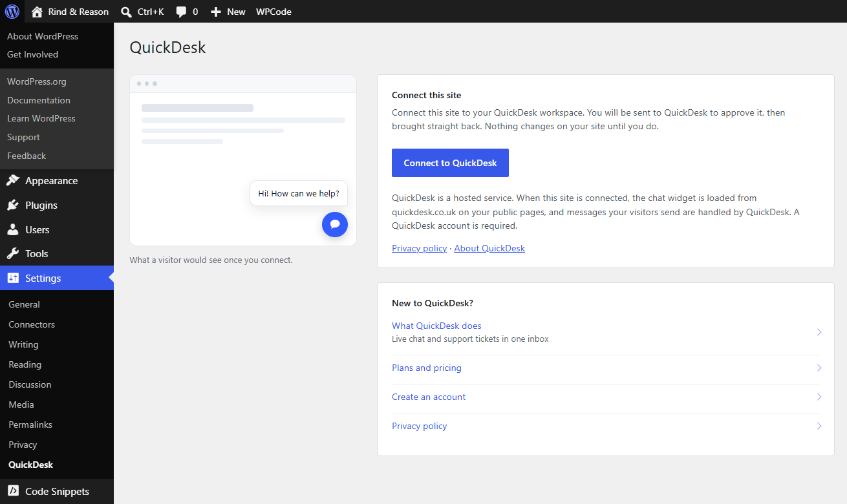This screenshot has width=847, height=504.
Task: Open the comments bubble icon
Action: point(182,12)
